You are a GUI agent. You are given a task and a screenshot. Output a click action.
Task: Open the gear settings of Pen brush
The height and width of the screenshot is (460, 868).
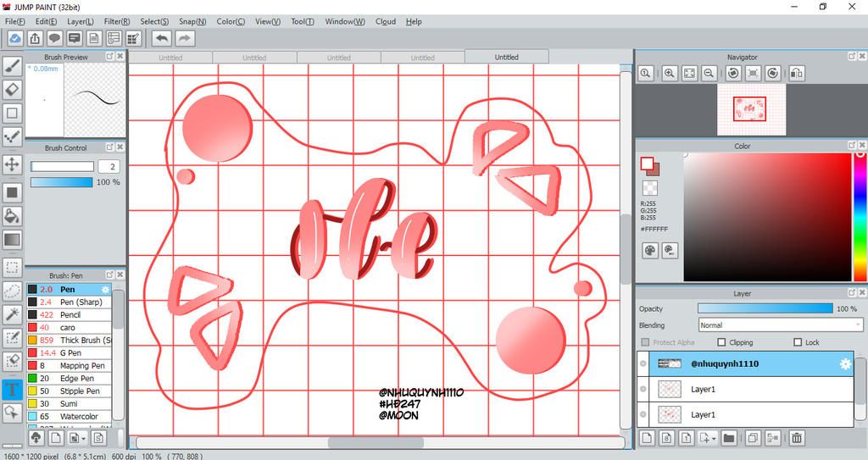pyautogui.click(x=105, y=290)
